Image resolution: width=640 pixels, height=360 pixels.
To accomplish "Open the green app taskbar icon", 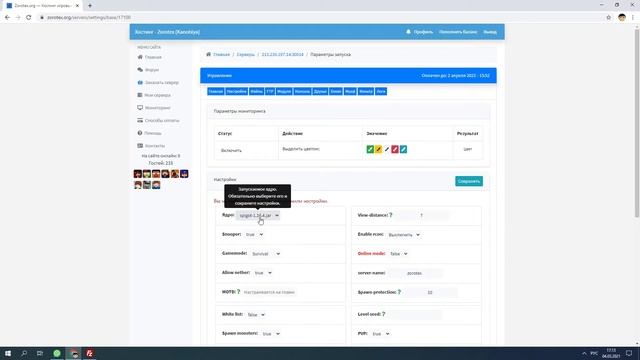I will coord(57,353).
